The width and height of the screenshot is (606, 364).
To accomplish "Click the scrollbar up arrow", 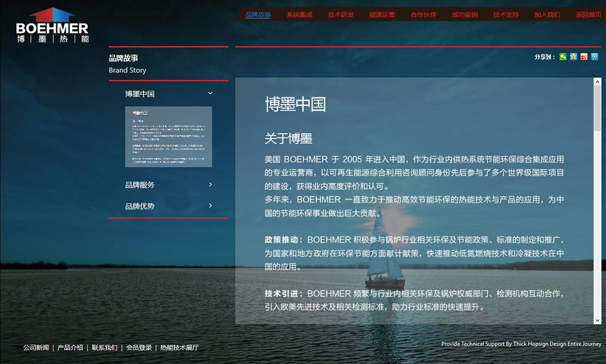I will (x=597, y=82).
